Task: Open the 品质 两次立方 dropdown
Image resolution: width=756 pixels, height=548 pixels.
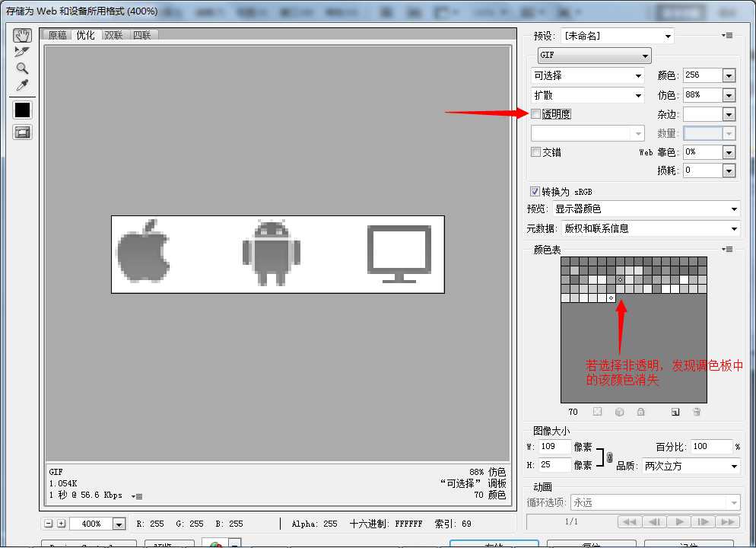Action: 691,466
